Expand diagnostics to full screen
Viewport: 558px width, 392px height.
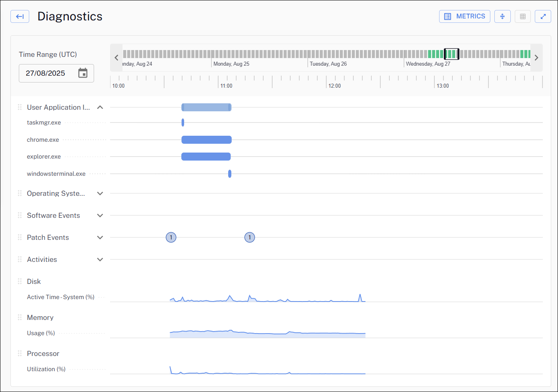click(543, 16)
